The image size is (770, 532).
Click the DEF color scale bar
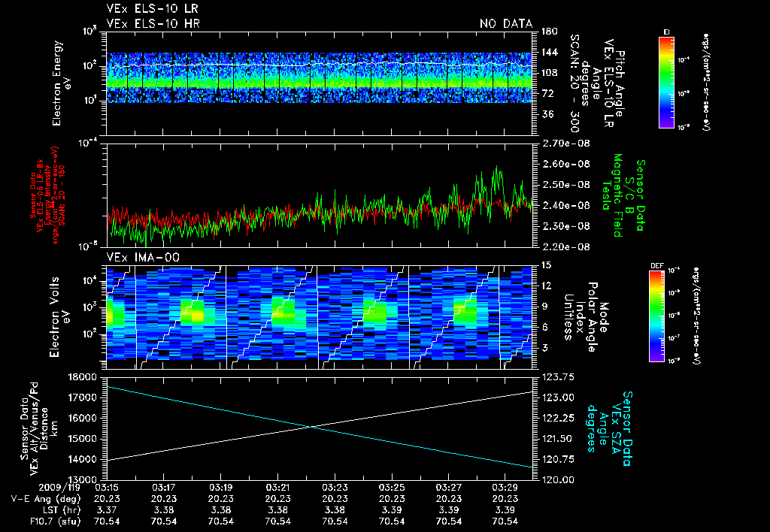tap(657, 316)
